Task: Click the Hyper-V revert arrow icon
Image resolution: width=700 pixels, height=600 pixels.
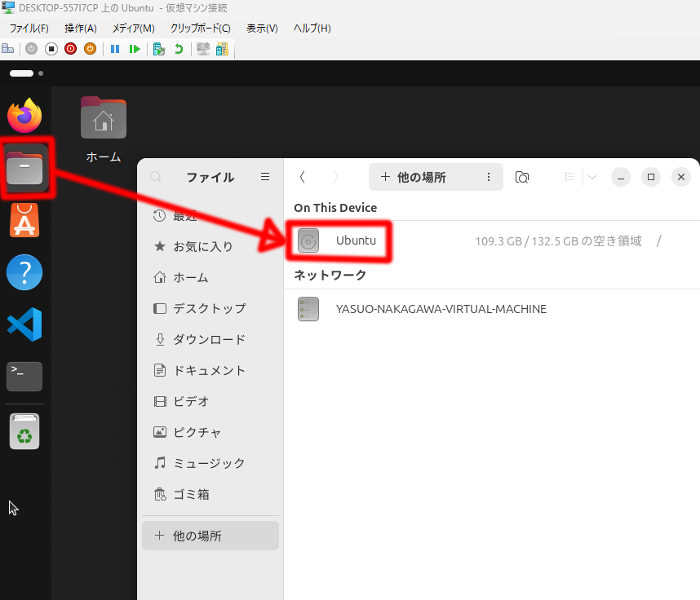Action: point(178,49)
